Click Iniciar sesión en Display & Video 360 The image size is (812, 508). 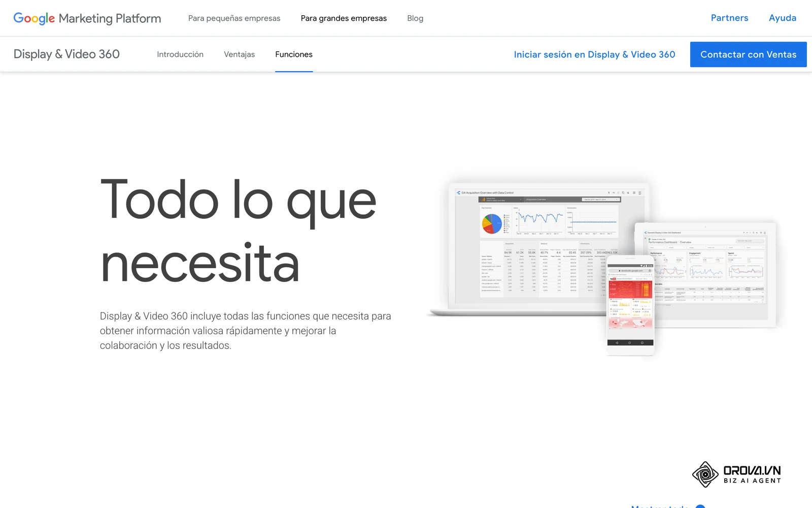click(594, 54)
